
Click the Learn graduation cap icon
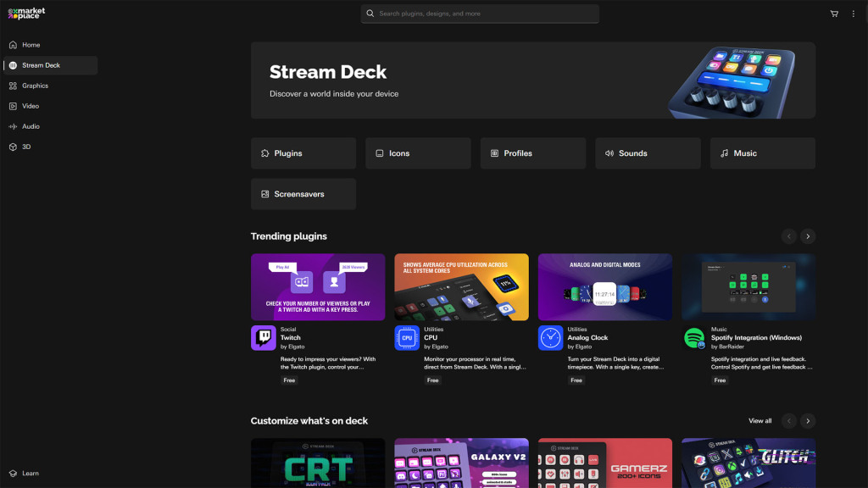click(13, 474)
